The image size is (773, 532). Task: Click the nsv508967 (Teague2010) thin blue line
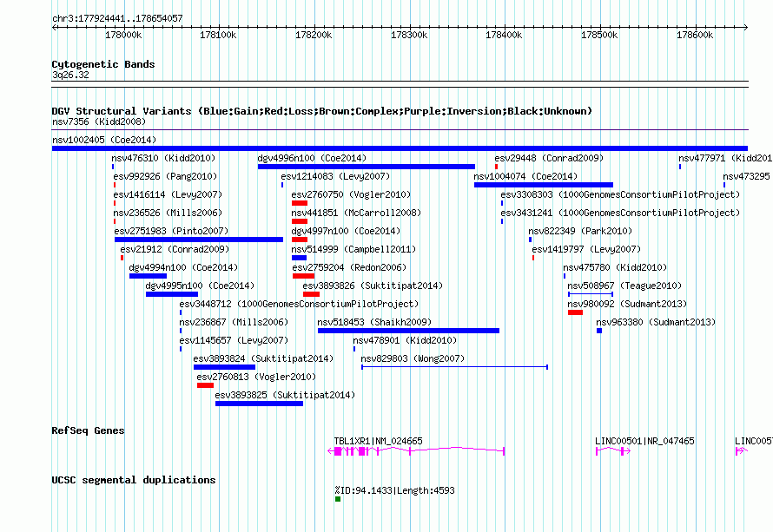tap(591, 294)
